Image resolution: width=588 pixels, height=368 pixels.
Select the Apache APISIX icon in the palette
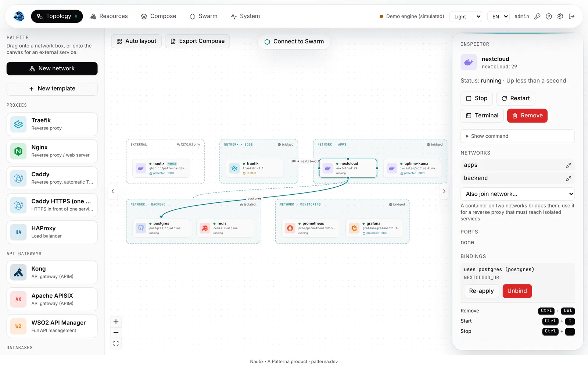18,299
